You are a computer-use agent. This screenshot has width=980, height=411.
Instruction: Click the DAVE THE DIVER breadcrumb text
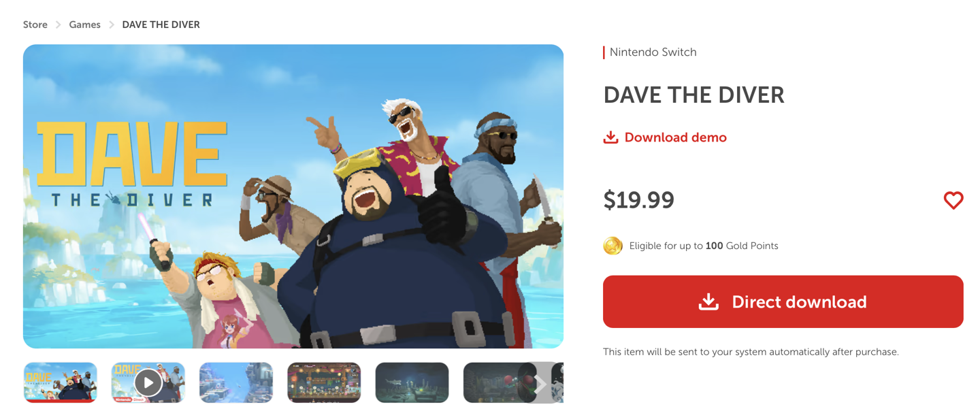pos(161,24)
